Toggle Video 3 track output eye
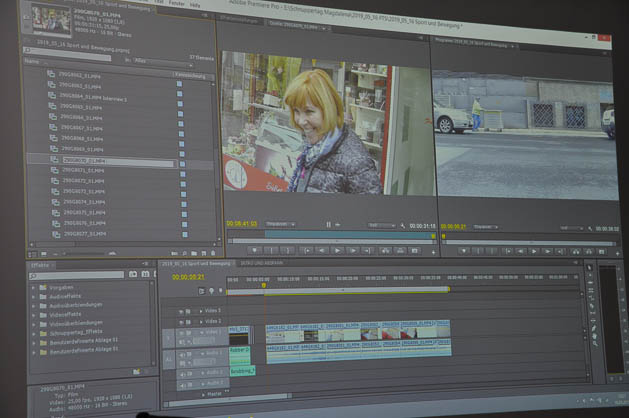This screenshot has width=629, height=418. [x=181, y=311]
